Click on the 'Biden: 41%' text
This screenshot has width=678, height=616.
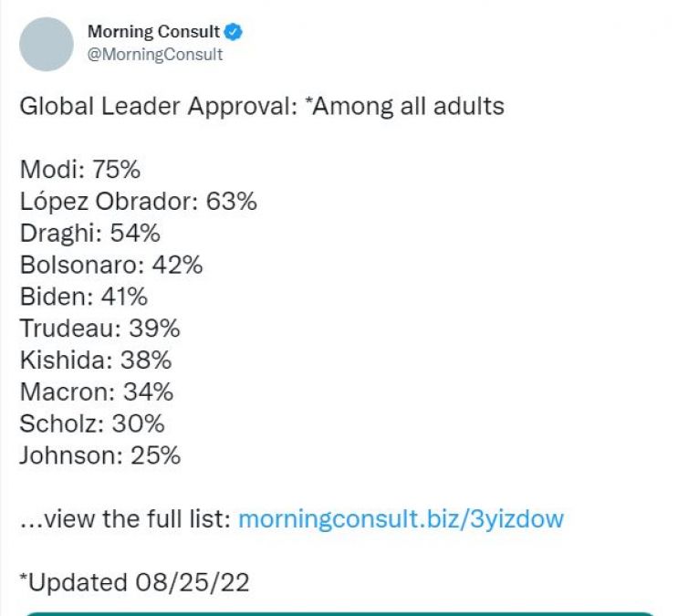point(83,297)
